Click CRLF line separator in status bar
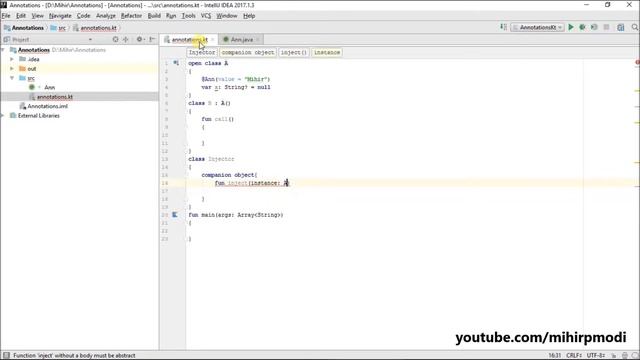The height and width of the screenshot is (360, 640). coord(574,356)
